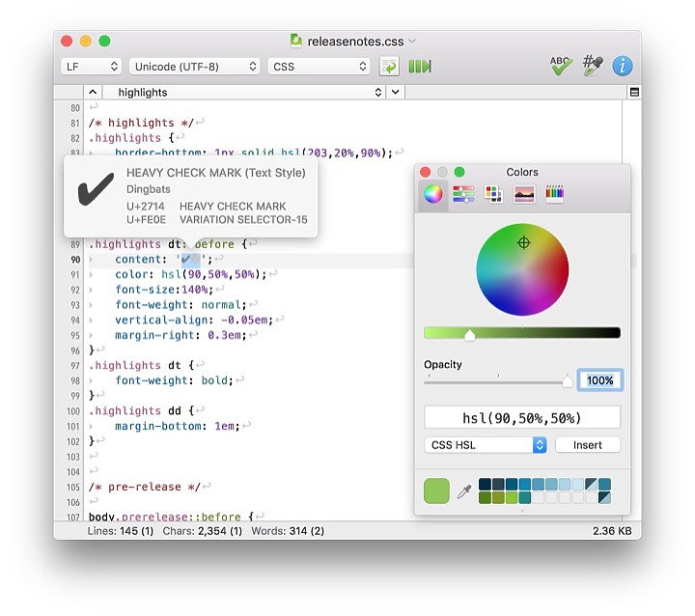Click U+FE0E in the character popover
Viewport: 695px width, 616px height.
click(146, 219)
